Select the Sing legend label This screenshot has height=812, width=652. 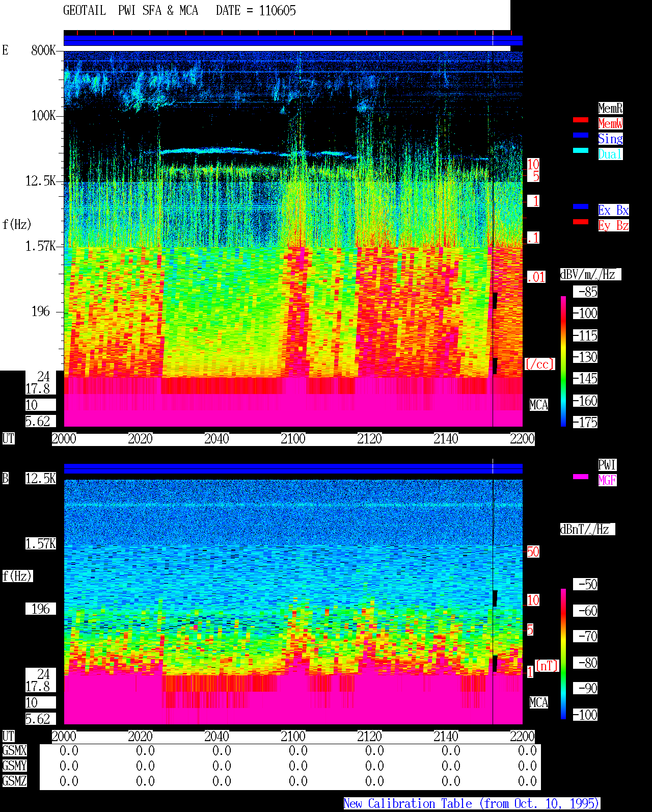(610, 139)
